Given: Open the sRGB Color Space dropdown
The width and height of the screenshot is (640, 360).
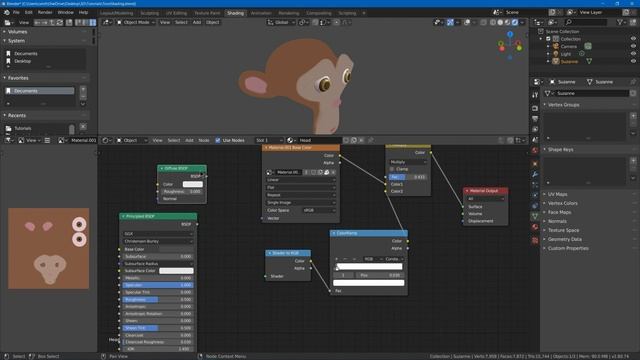Looking at the screenshot, I should tap(319, 210).
